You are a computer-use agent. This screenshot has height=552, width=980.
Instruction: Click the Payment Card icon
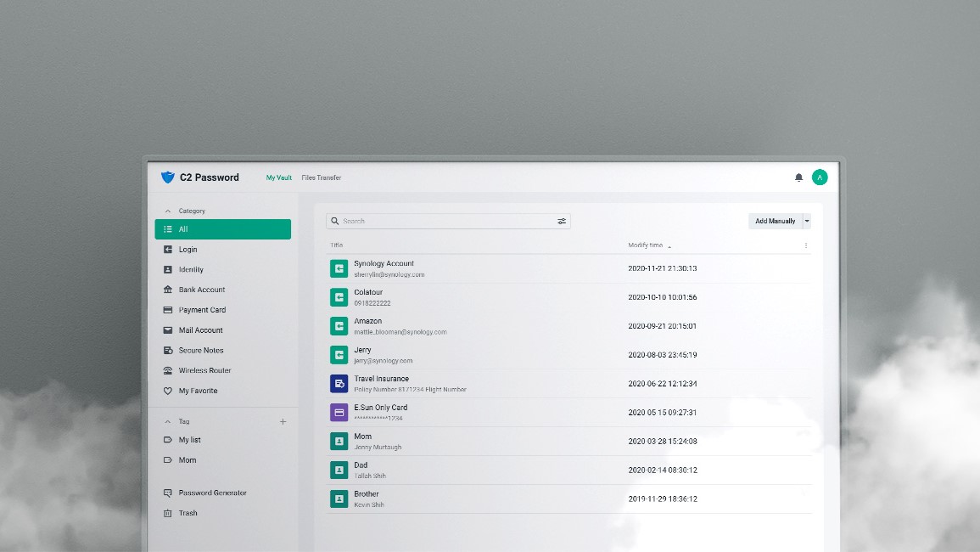(x=167, y=310)
